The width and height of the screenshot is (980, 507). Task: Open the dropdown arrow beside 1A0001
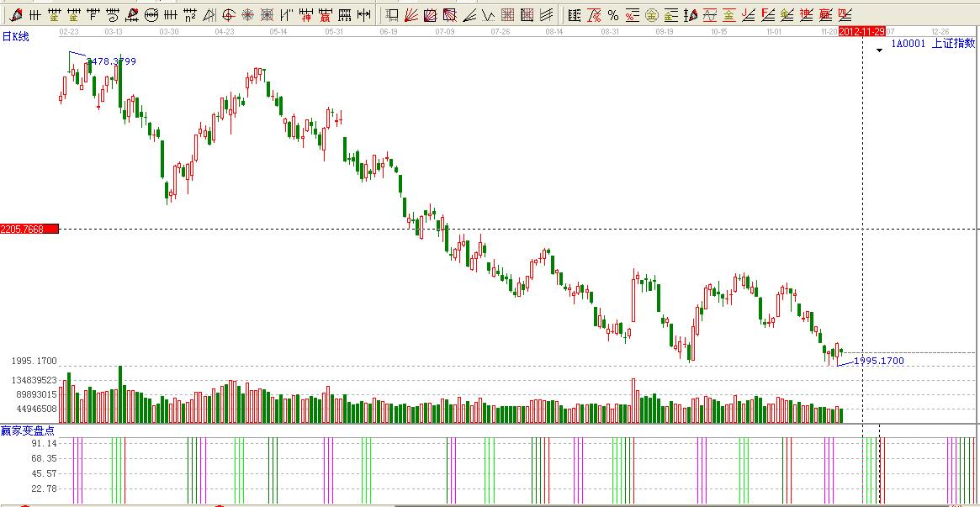pyautogui.click(x=879, y=50)
